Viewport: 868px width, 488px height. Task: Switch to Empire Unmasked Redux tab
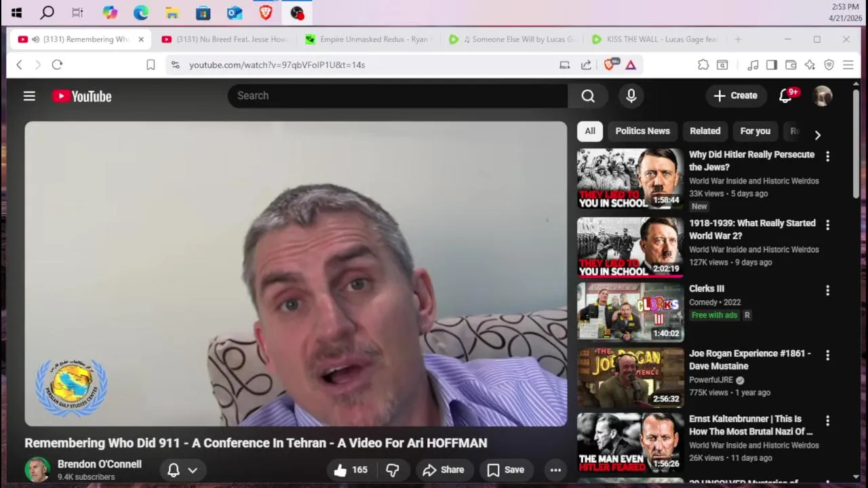click(x=368, y=39)
